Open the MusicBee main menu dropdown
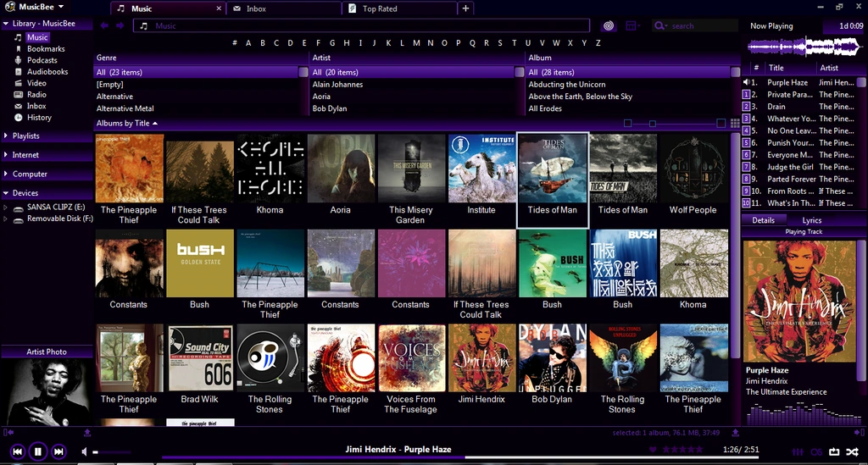This screenshot has width=868, height=465. point(34,7)
